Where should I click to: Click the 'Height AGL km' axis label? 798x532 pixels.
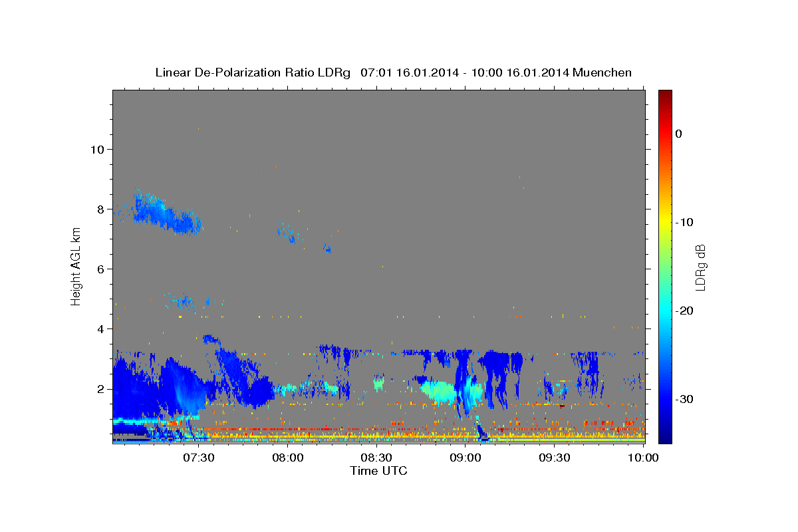(76, 266)
